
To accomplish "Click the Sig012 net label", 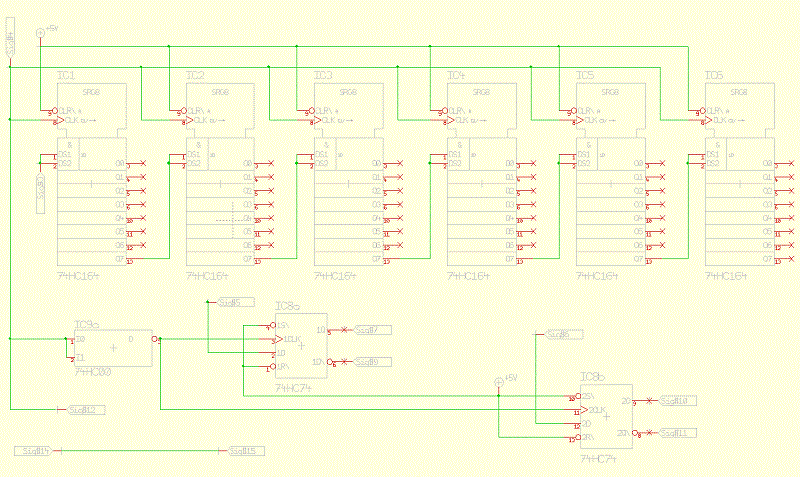I will pos(86,410).
